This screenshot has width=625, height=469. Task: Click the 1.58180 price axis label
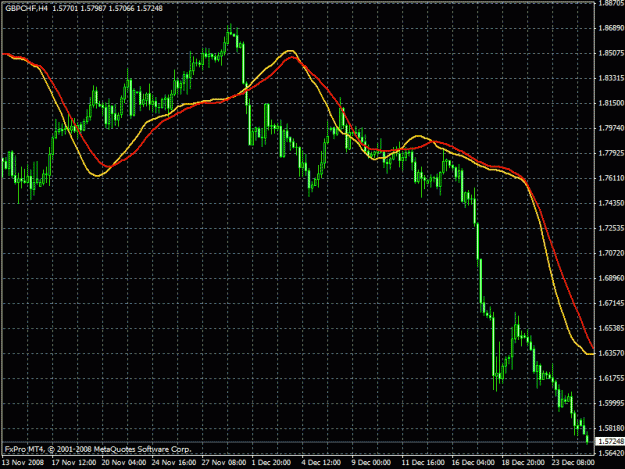pos(611,428)
